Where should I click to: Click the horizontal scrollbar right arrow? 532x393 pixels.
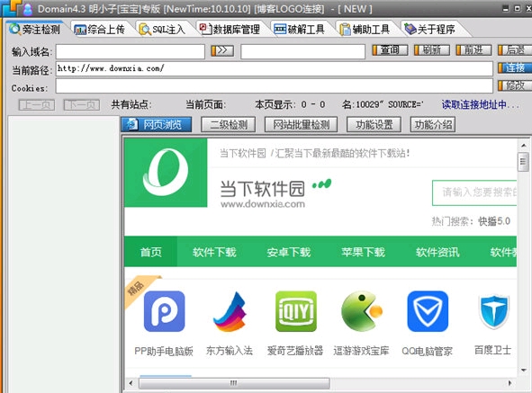click(x=509, y=383)
